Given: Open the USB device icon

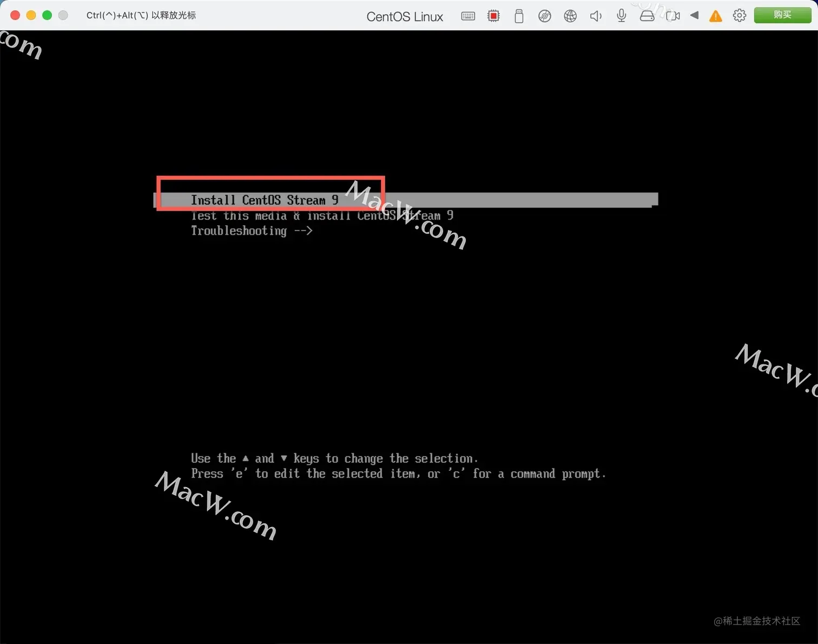Looking at the screenshot, I should click(519, 16).
